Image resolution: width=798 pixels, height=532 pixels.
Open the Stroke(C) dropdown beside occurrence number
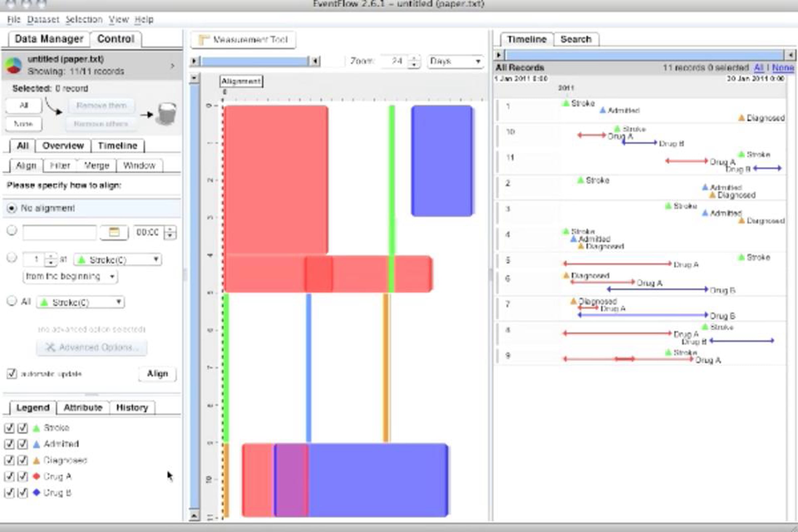(117, 260)
